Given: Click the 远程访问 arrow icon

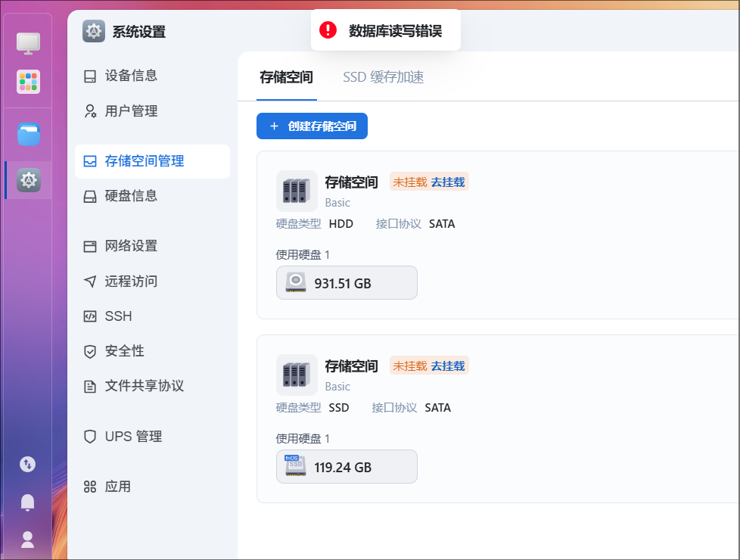Looking at the screenshot, I should coord(90,282).
